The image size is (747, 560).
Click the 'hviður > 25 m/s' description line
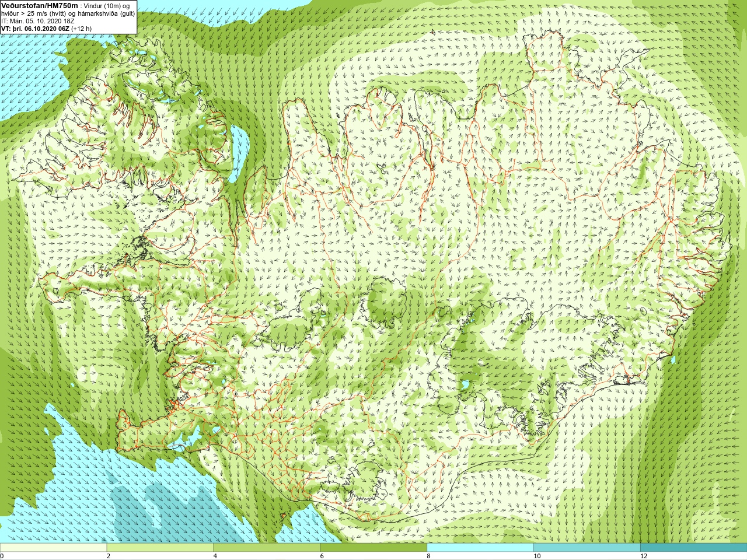point(68,13)
